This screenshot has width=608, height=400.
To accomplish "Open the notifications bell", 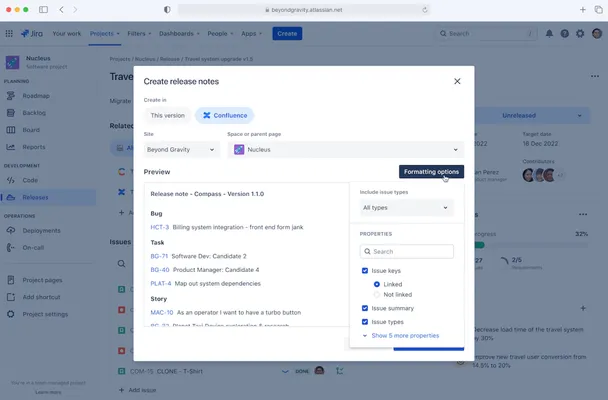I will coord(549,34).
